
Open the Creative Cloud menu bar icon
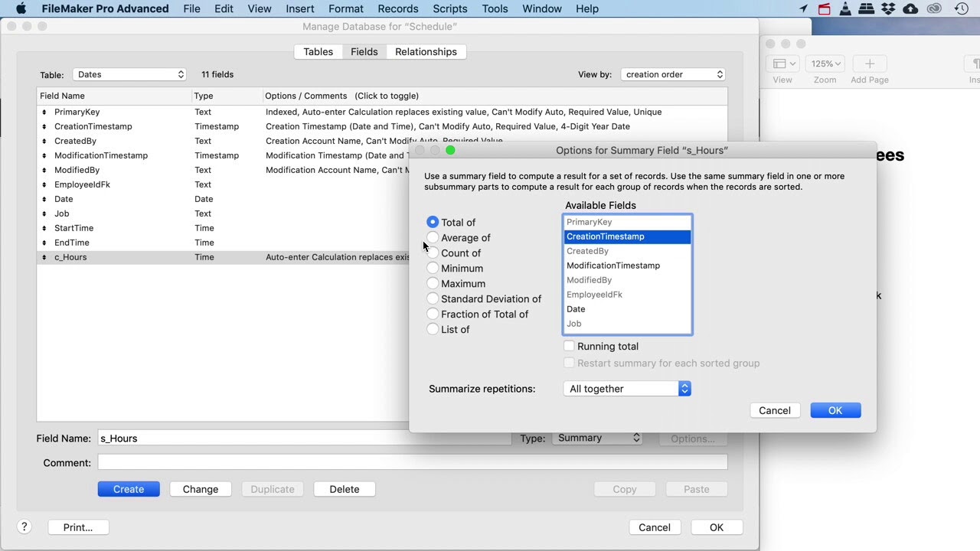[933, 8]
